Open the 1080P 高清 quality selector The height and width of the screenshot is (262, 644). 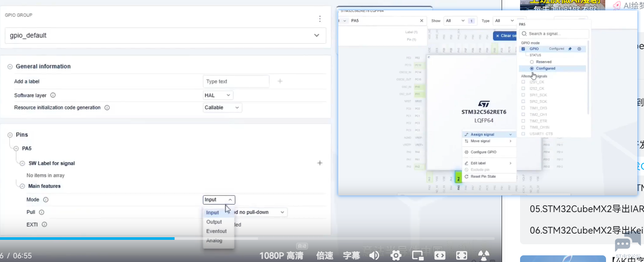(x=281, y=255)
